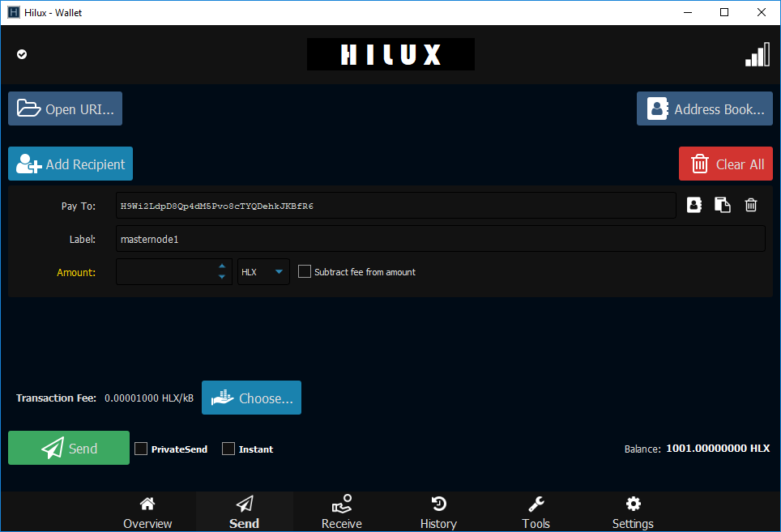Click the Hilux logo banner
781x532 pixels.
point(390,54)
